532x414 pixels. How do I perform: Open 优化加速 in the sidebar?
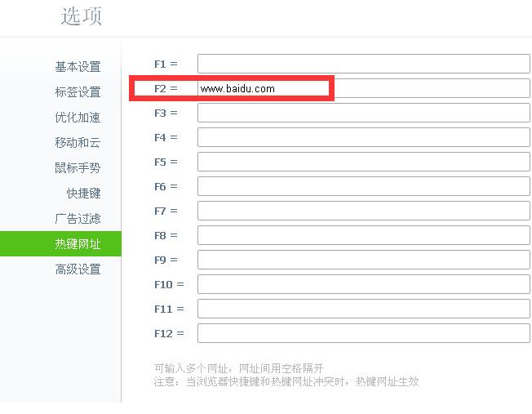pyautogui.click(x=78, y=118)
